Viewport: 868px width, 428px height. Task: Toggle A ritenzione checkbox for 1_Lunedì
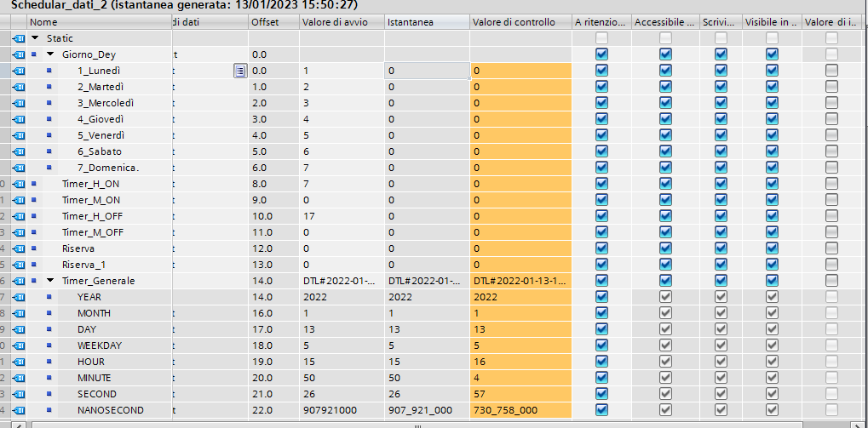pos(602,71)
